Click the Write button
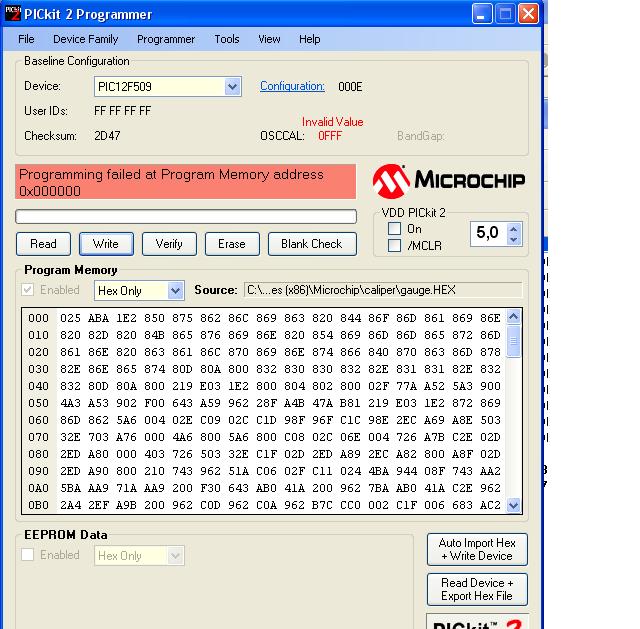 106,244
